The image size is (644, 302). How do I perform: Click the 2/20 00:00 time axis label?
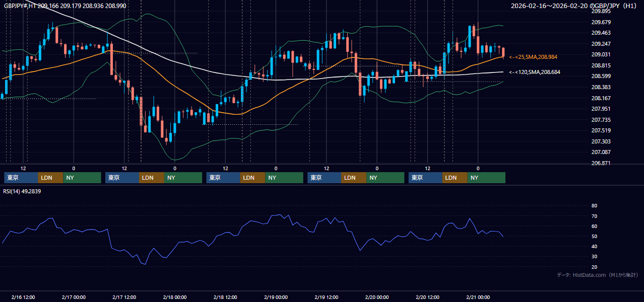377,297
